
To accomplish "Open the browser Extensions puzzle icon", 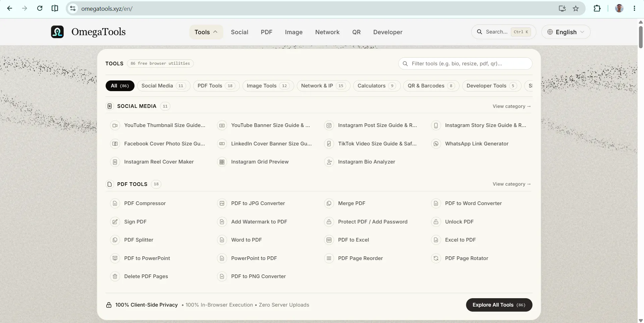I will coord(597,8).
